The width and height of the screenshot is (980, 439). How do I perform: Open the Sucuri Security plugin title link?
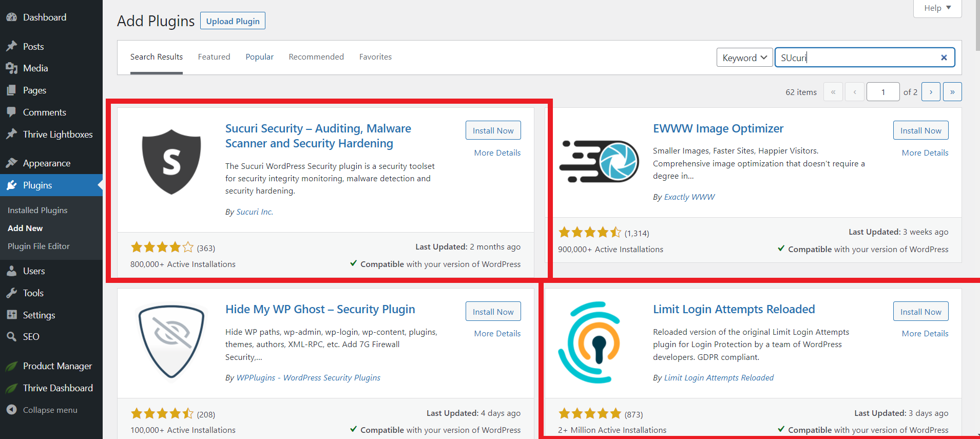pyautogui.click(x=318, y=136)
